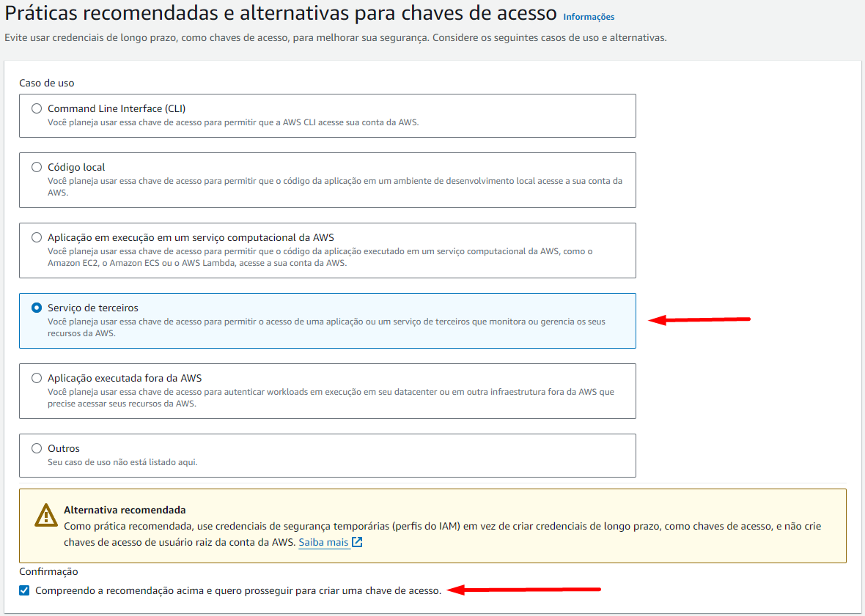Click the external link icon beside Saiba mais
The width and height of the screenshot is (865, 616).
click(356, 542)
